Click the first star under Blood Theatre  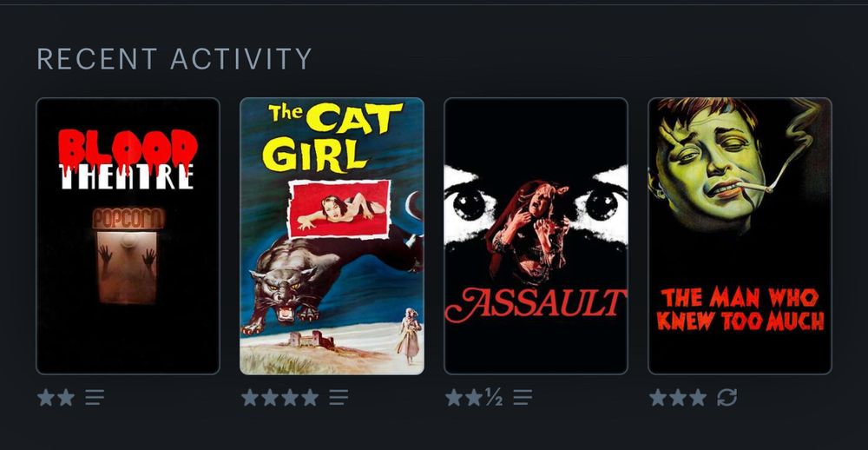coord(46,397)
